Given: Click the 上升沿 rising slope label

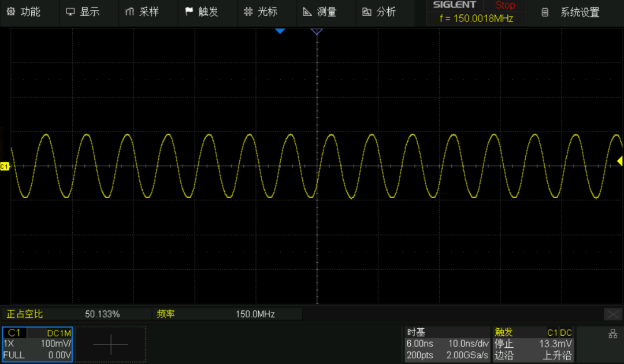Looking at the screenshot, I should pos(558,355).
